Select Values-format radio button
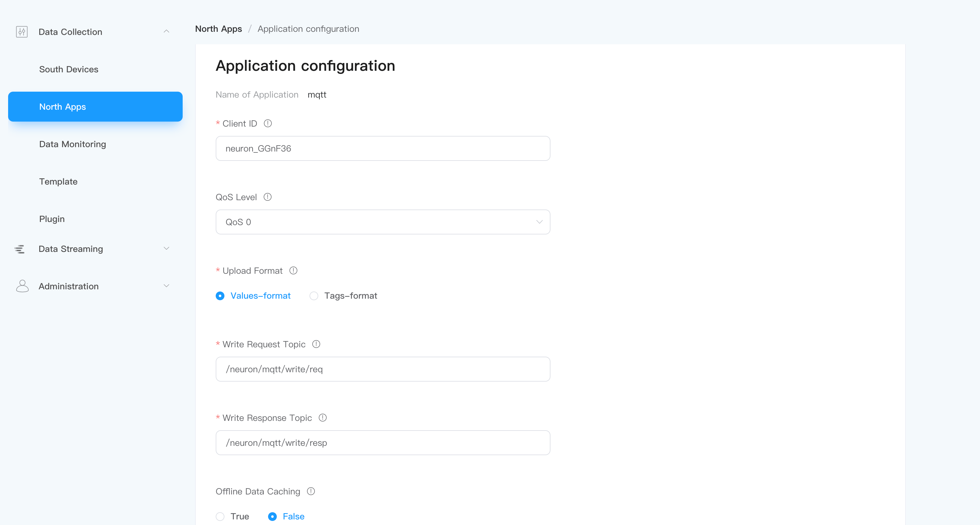The width and height of the screenshot is (980, 525). (220, 296)
